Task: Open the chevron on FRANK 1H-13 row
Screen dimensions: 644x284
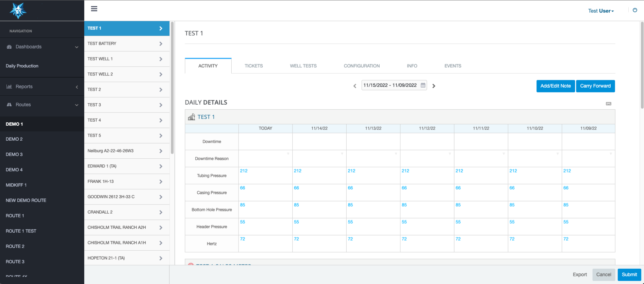Action: point(161,182)
